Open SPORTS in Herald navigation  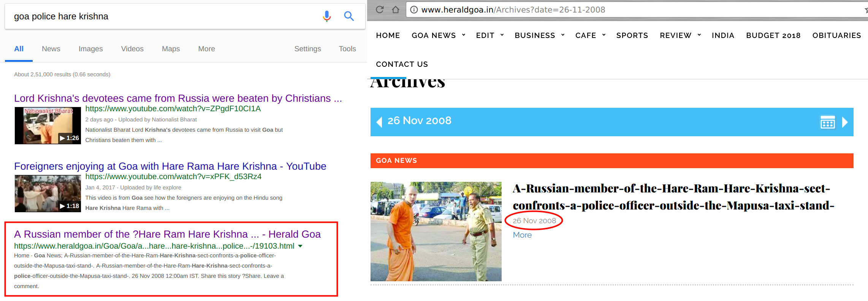[632, 35]
